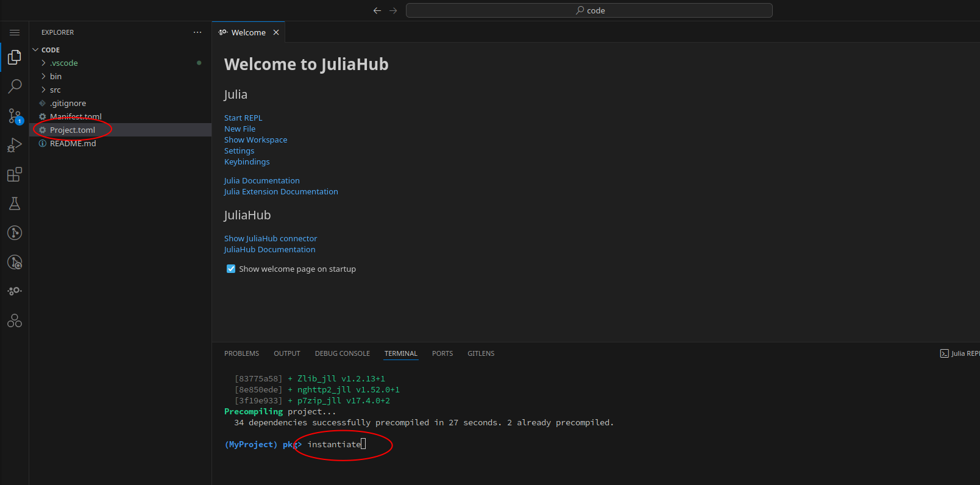Open the Extensions view
Screen dimensions: 980x485
15,174
